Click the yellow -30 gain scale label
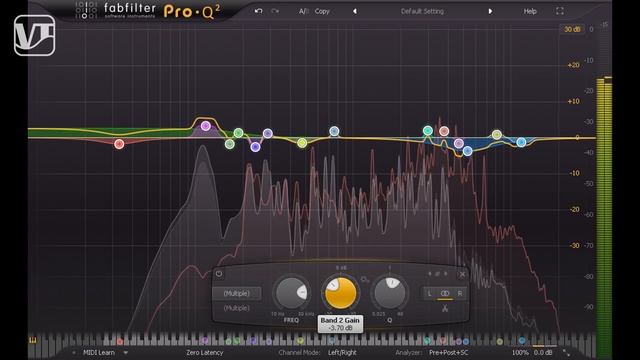 tap(574, 245)
